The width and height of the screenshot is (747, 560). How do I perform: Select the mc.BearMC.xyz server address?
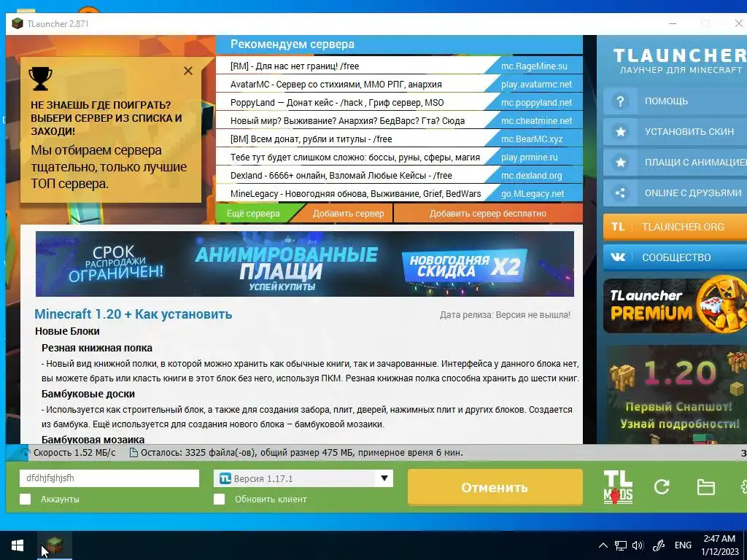tap(532, 139)
